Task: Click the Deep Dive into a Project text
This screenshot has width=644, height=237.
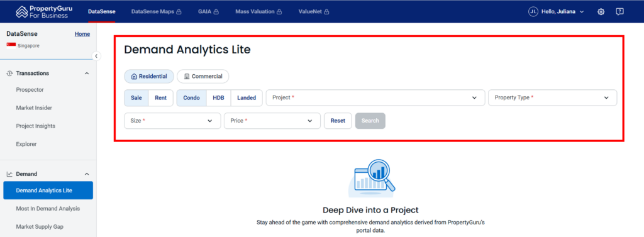Action: tap(370, 211)
